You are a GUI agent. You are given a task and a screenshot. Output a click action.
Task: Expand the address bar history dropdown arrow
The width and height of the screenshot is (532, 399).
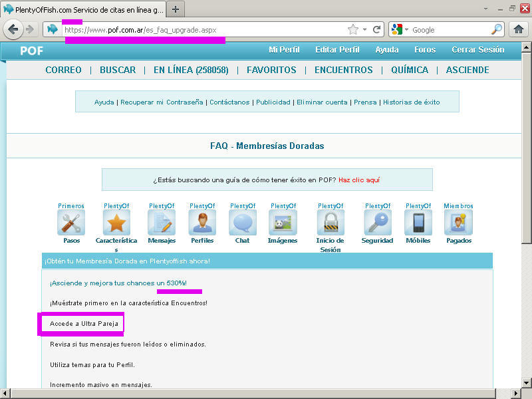pos(364,29)
